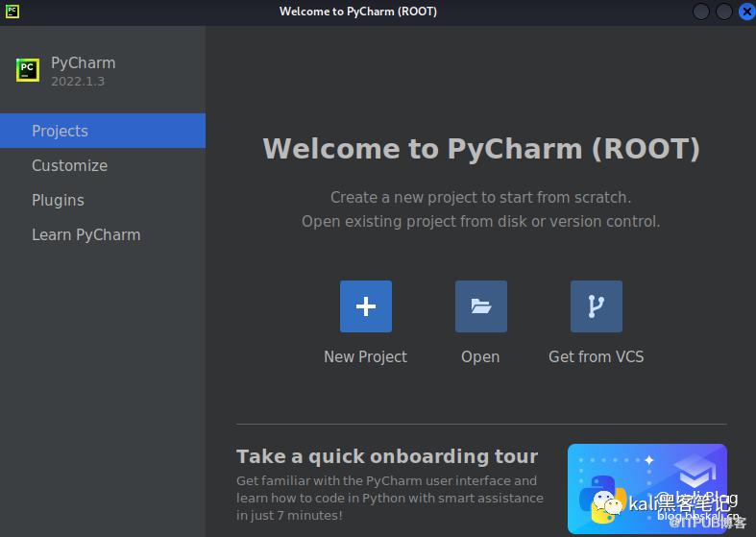756x537 pixels.
Task: Click the PyCharm logo in the sidebar
Action: pos(28,70)
